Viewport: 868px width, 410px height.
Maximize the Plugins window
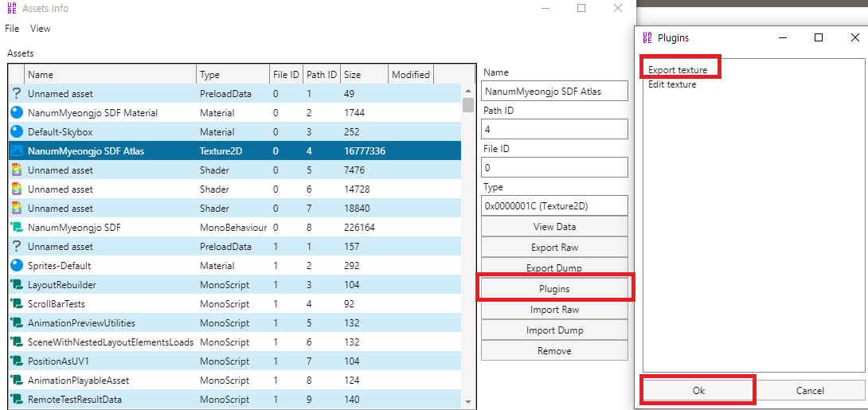(x=819, y=37)
